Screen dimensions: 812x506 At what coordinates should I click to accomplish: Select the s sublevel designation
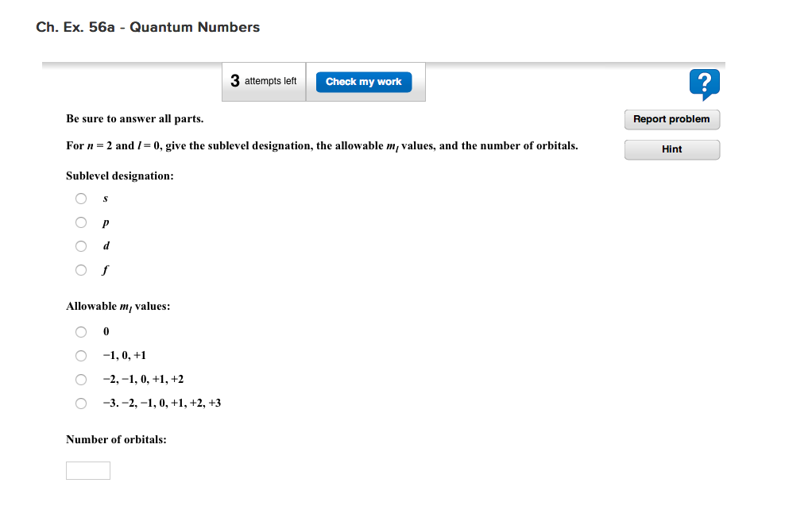point(81,199)
